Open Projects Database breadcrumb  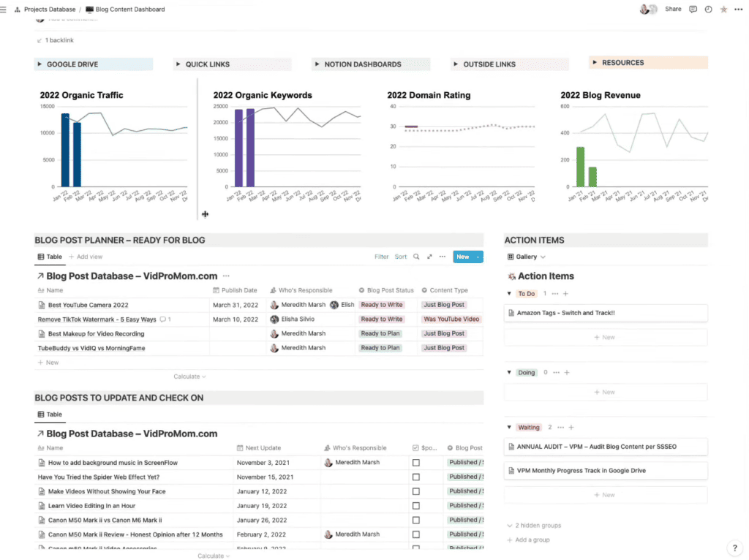click(x=50, y=10)
